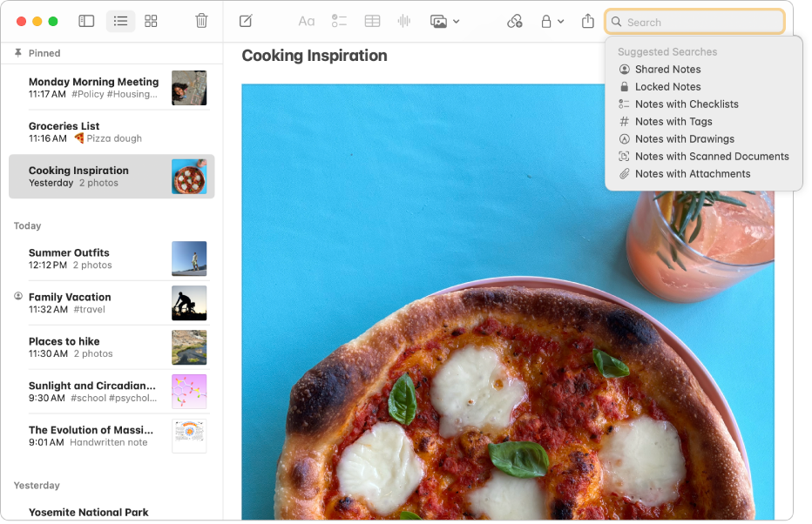The width and height of the screenshot is (812, 524).
Task: Open the lock note dropdown
Action: point(551,21)
